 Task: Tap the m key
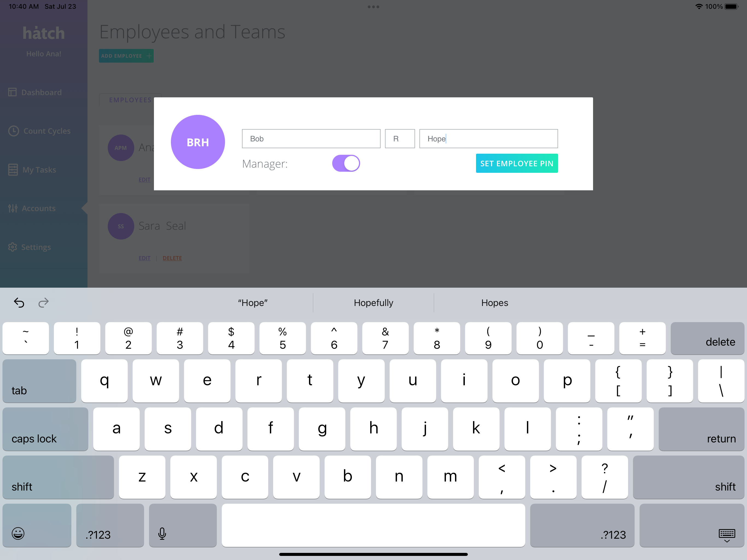451,477
